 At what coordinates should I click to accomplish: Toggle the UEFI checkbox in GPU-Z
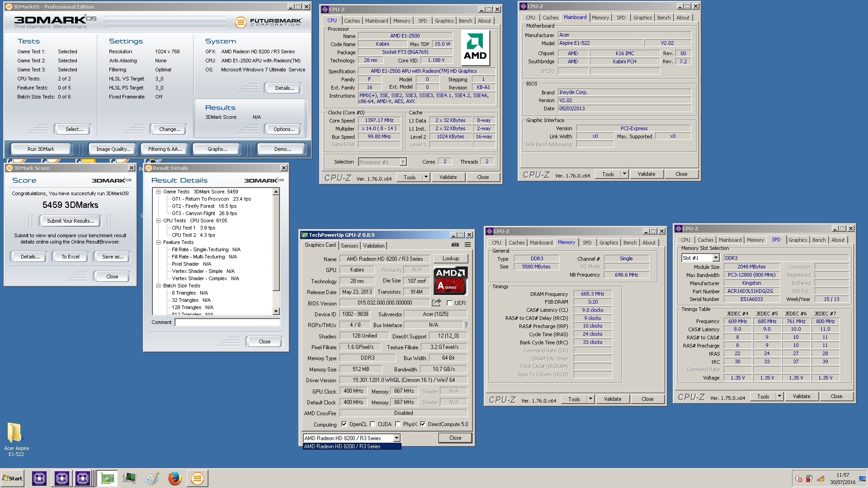(449, 303)
